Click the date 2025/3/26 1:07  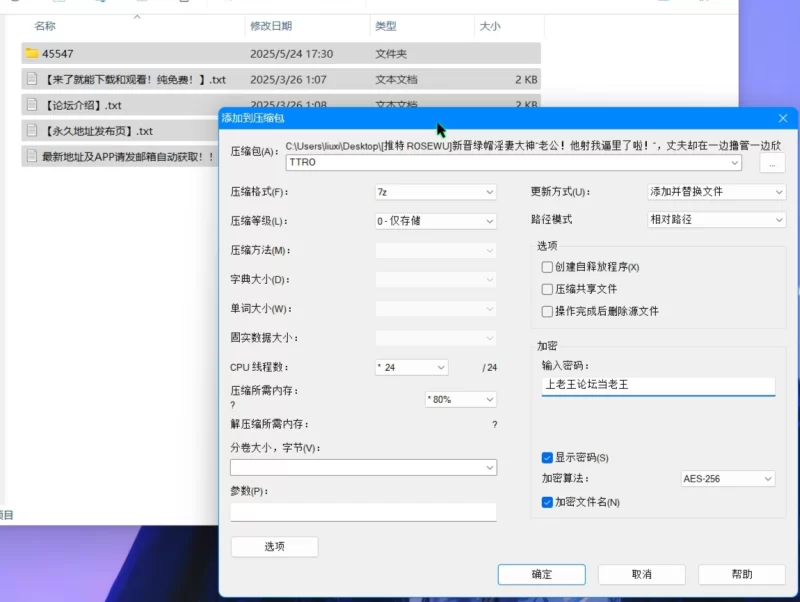pyautogui.click(x=288, y=80)
